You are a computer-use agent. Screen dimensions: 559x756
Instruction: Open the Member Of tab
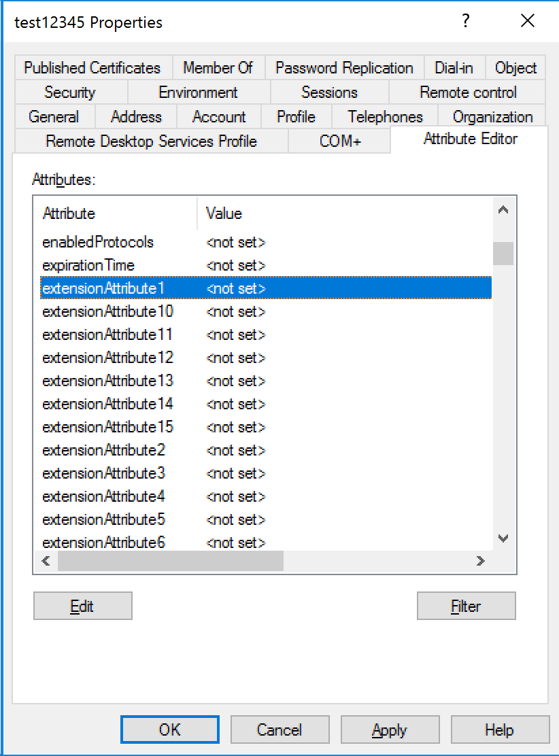(x=219, y=67)
